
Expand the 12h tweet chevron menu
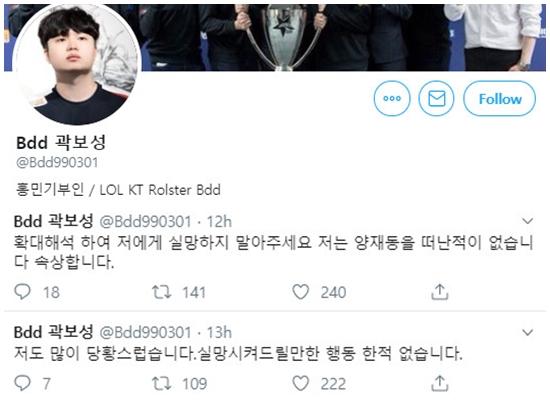click(528, 221)
